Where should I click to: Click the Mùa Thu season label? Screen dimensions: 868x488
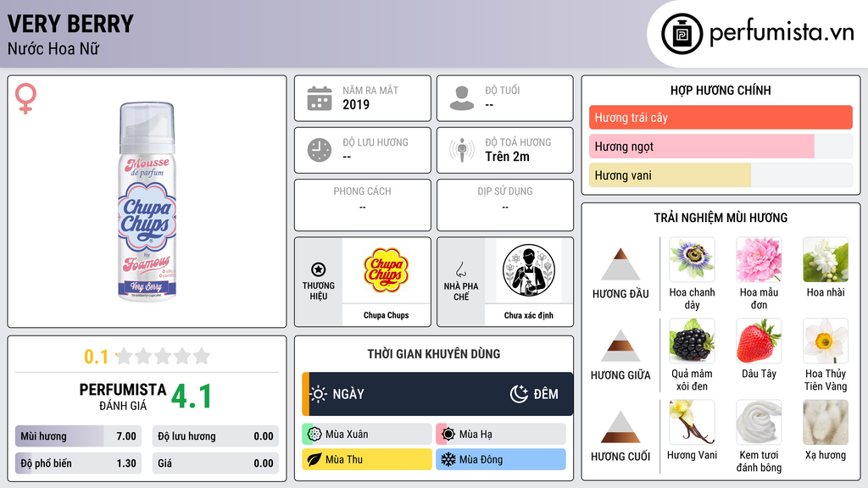344,459
